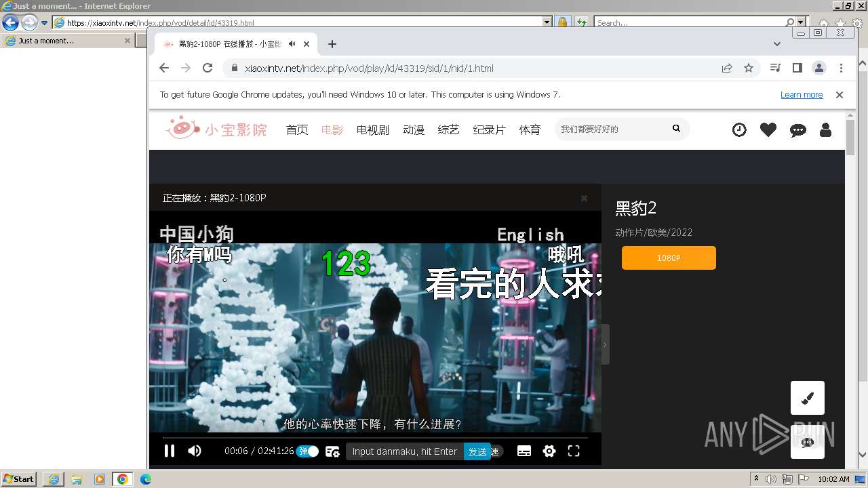Screen dimensions: 868x488
Task: Click Internet Explorer back button
Action: pos(10,22)
